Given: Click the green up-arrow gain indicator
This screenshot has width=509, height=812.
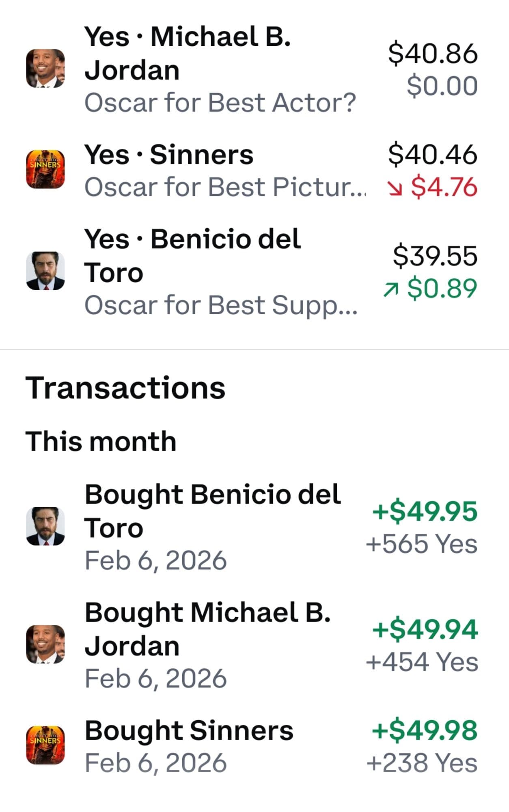Looking at the screenshot, I should (390, 289).
